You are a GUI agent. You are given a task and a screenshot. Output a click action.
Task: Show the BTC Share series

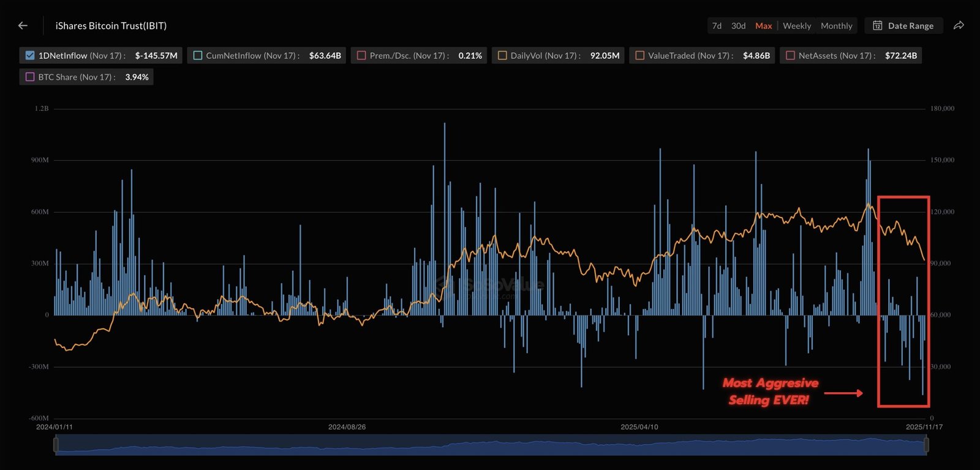coord(30,77)
